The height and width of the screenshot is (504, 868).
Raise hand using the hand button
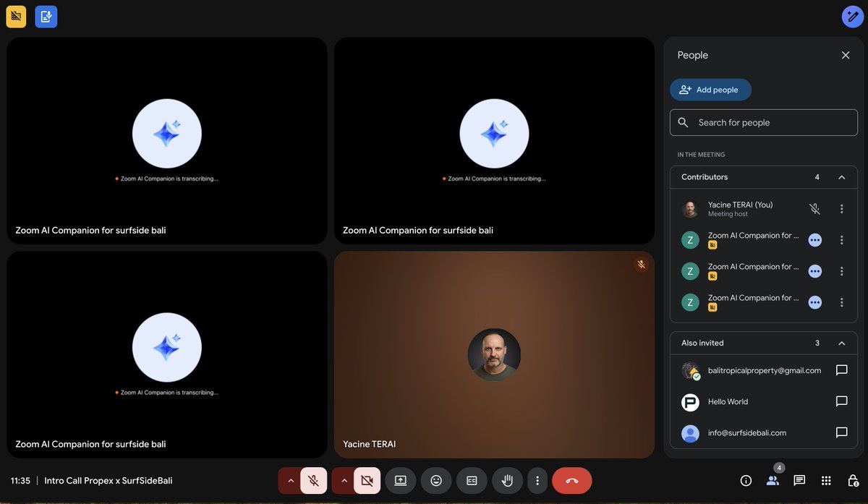click(507, 481)
